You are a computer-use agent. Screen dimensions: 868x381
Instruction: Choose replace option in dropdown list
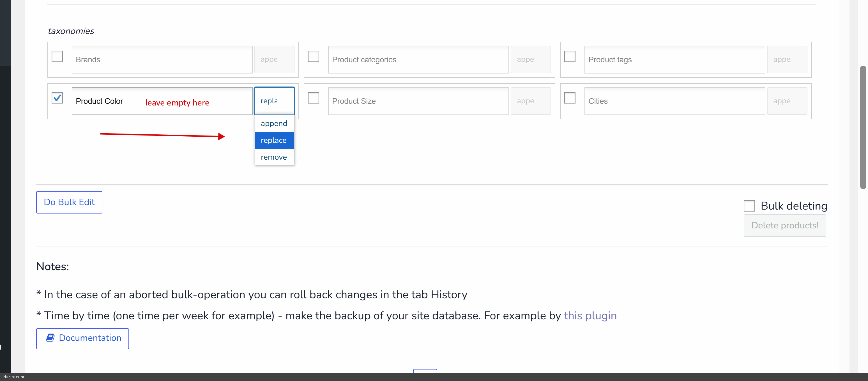(x=274, y=140)
